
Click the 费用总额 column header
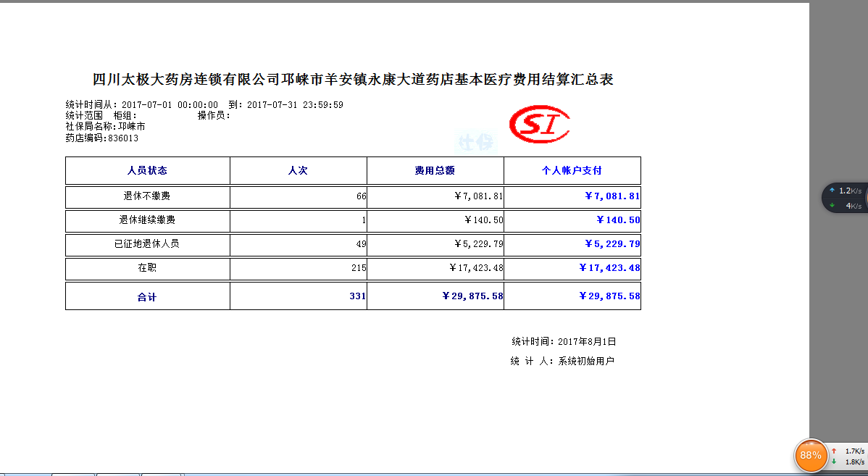click(435, 170)
